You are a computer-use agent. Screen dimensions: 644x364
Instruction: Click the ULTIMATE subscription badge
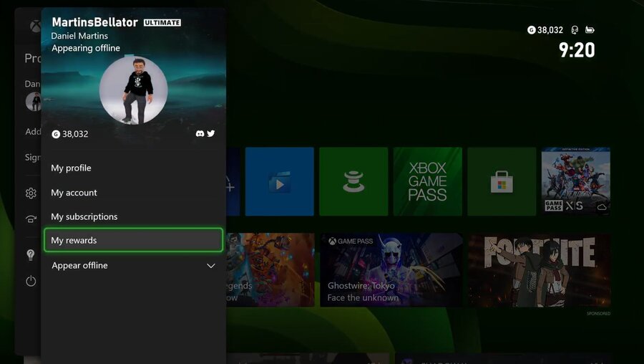(x=162, y=23)
